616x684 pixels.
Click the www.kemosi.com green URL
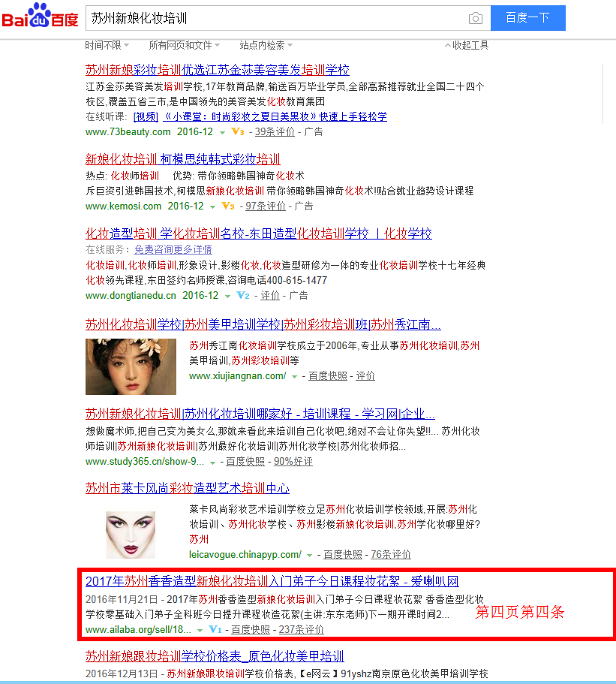123,206
